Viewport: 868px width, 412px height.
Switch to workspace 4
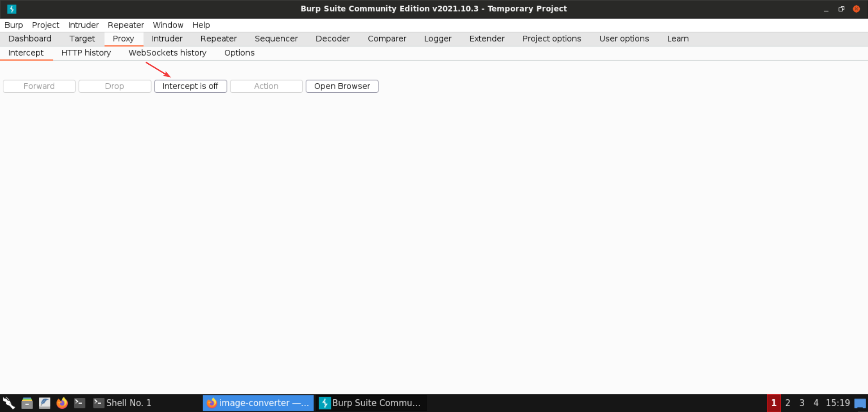(x=816, y=403)
